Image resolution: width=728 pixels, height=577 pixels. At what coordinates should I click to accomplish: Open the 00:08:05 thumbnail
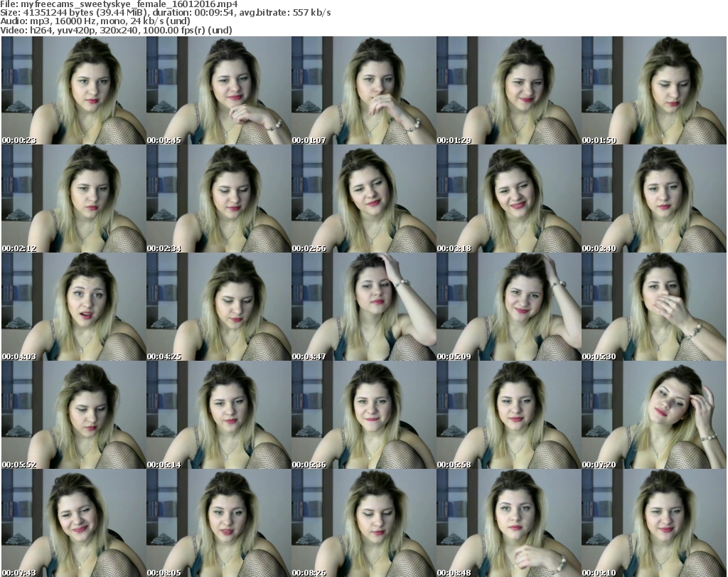tap(219, 523)
